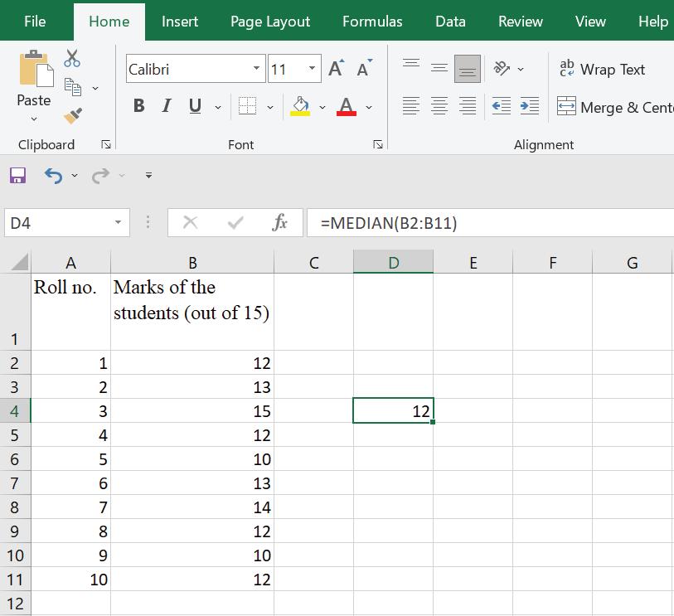Image resolution: width=674 pixels, height=616 pixels.
Task: Open fill color palette dropdown
Action: pos(322,107)
